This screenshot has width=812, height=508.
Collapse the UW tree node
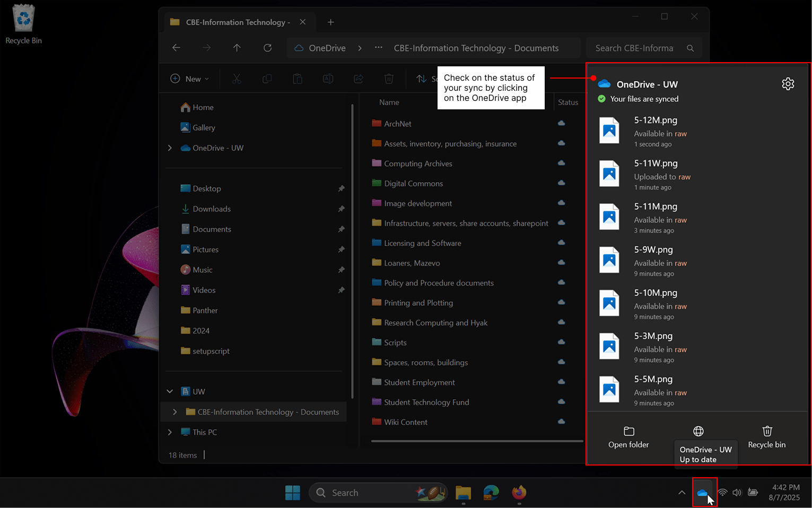[x=170, y=392]
